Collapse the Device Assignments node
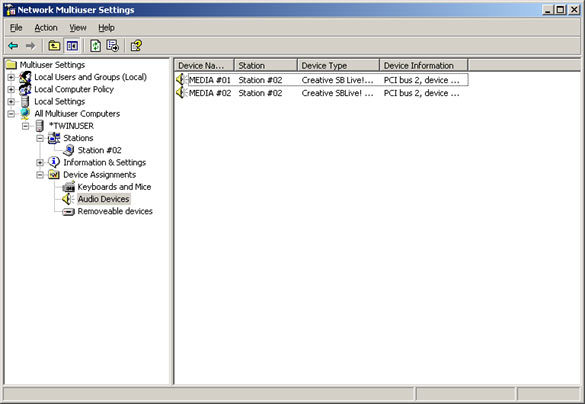This screenshot has width=585, height=404. (x=40, y=175)
